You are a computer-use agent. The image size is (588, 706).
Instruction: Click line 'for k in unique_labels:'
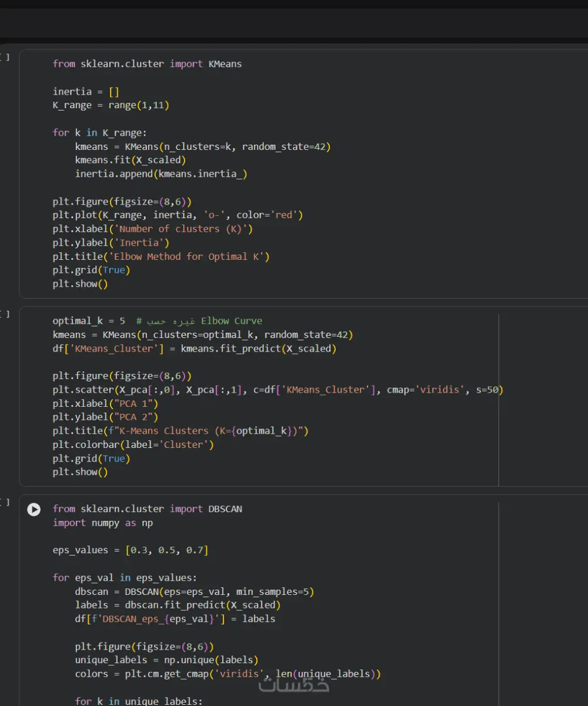(139, 701)
